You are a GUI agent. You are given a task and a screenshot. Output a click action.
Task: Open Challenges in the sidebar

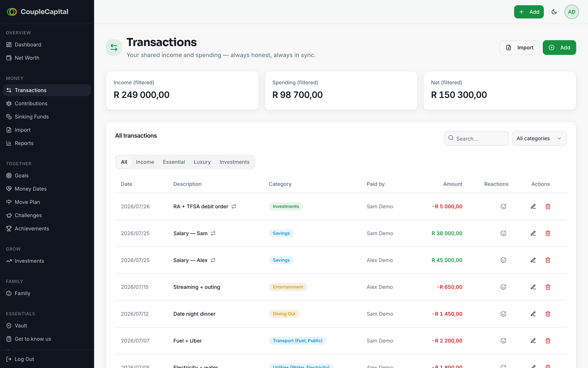coord(47,215)
